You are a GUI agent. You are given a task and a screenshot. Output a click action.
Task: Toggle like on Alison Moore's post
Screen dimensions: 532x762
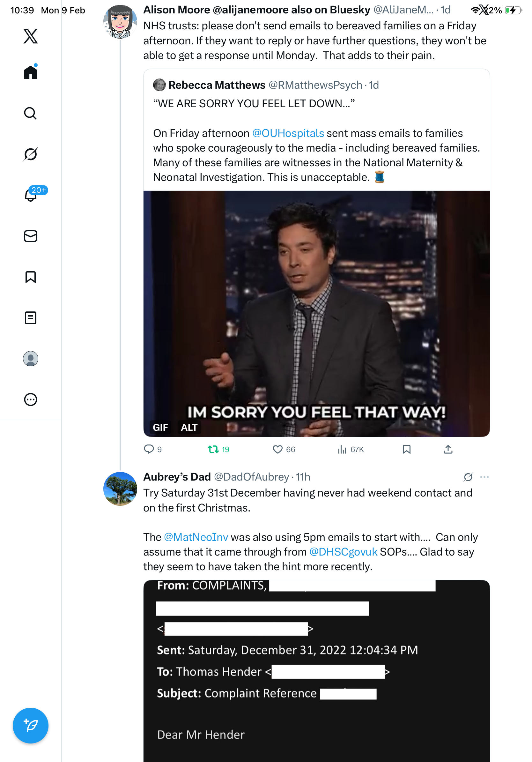click(x=277, y=449)
